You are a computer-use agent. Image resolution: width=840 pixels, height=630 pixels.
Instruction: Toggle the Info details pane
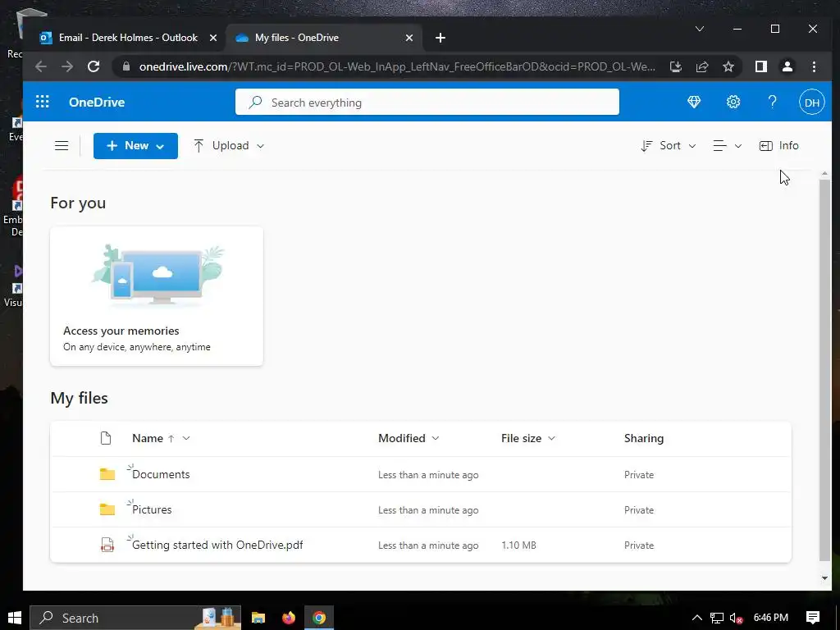pyautogui.click(x=779, y=146)
